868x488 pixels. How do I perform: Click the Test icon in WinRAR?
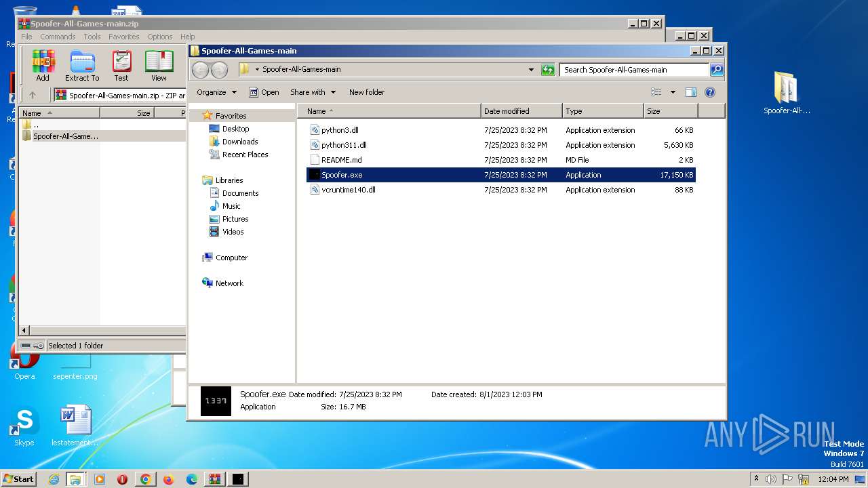(121, 66)
